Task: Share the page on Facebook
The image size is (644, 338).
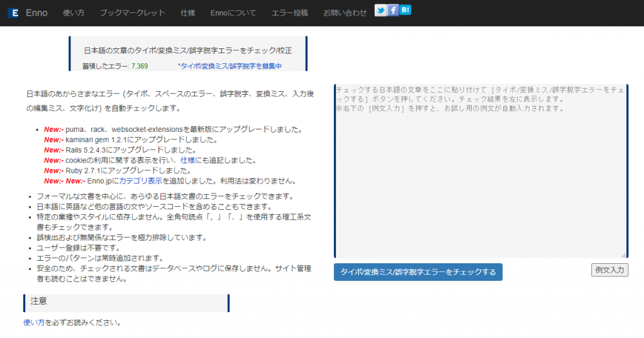Action: 392,10
